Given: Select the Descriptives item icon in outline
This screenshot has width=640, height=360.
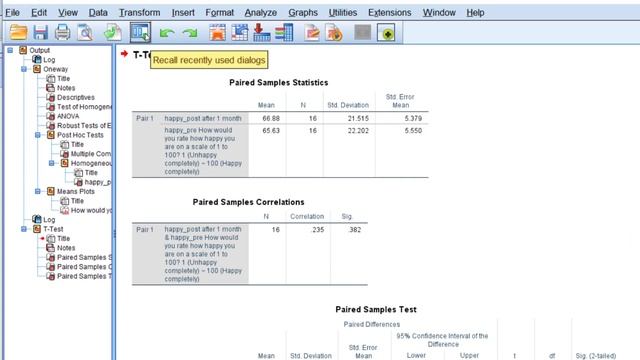Looking at the screenshot, I should tap(51, 97).
